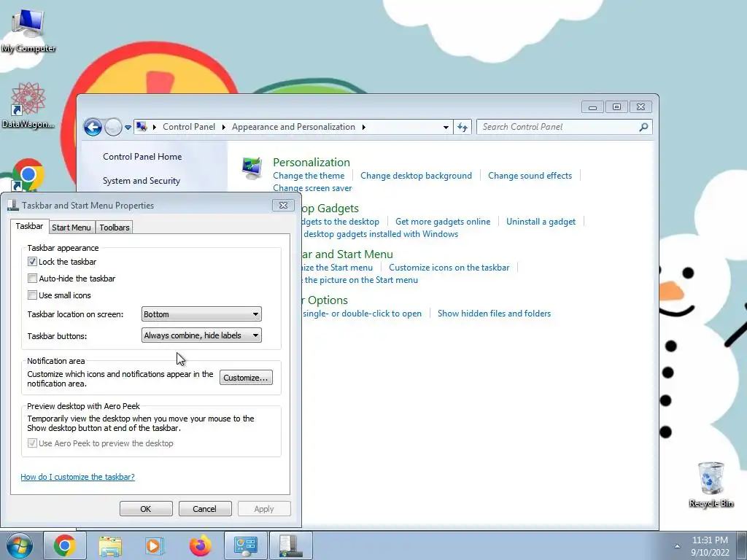Click the Windows Start orb

click(x=19, y=545)
